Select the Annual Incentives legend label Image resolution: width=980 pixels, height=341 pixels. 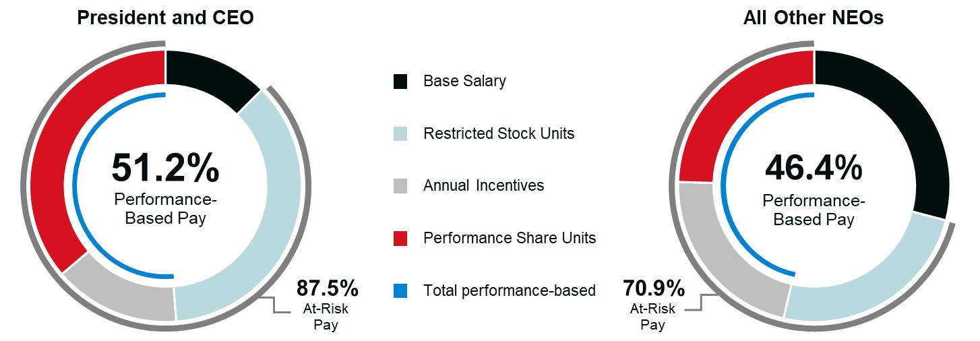[483, 185]
